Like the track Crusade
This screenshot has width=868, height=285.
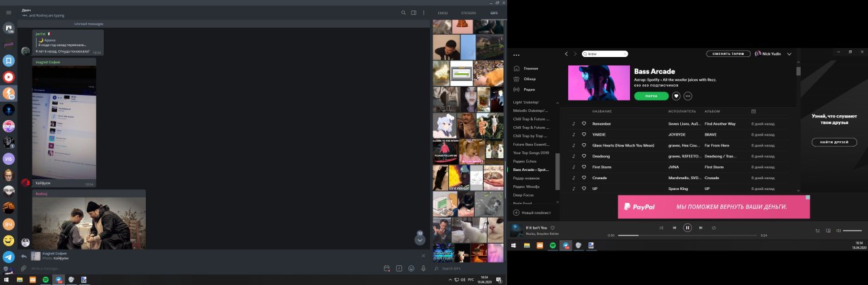click(583, 178)
